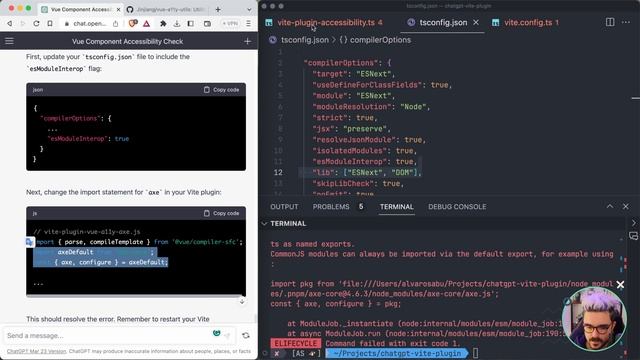
Task: Close the webcam overlay with X
Action: click(620, 284)
